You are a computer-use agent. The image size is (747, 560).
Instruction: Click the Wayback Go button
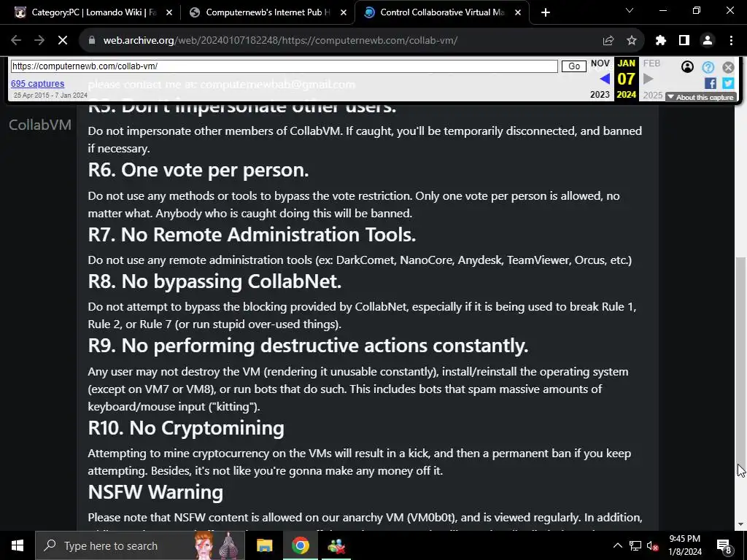tap(573, 66)
